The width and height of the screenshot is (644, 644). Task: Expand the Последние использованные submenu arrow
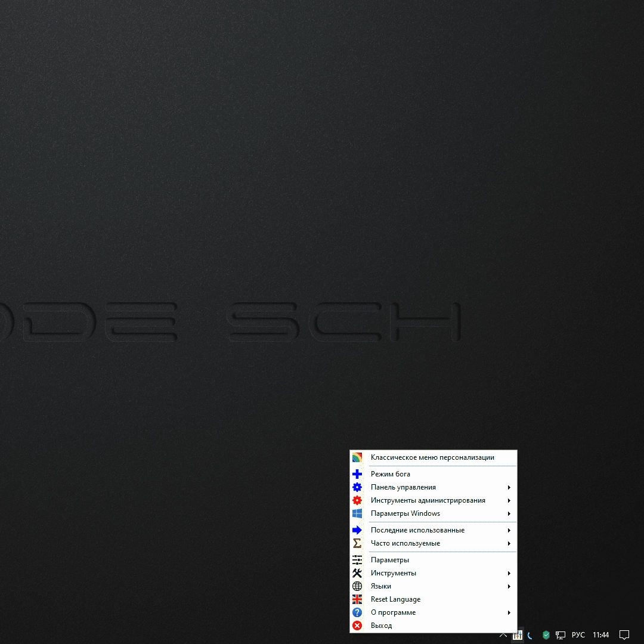coord(509,530)
